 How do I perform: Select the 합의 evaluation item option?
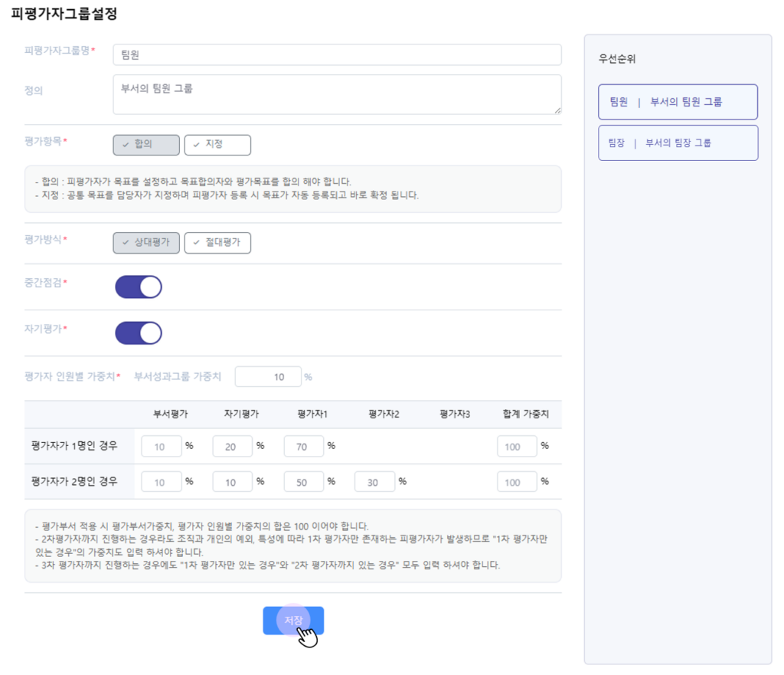coord(146,145)
